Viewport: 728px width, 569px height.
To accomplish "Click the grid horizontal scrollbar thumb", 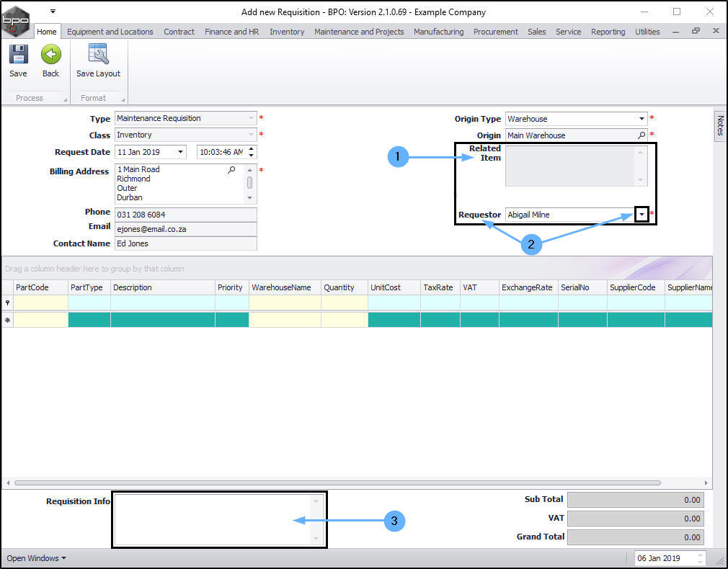I will 337,483.
